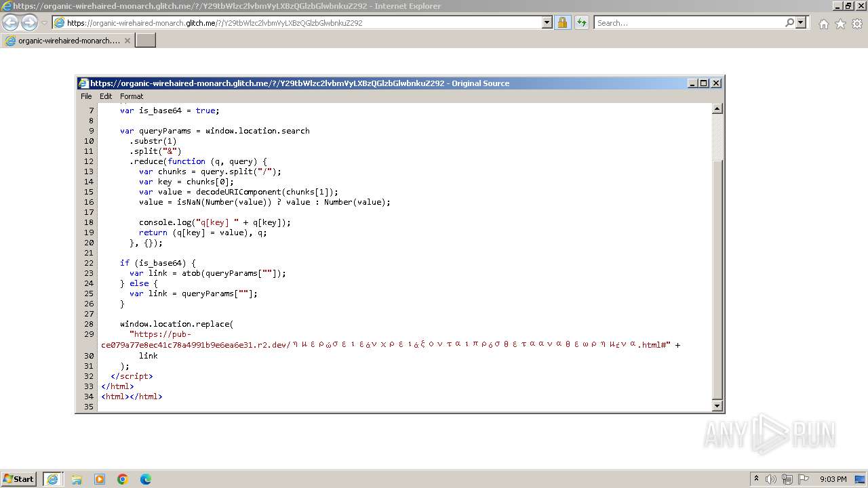868x488 pixels.
Task: Open the Favorites star icon
Action: point(840,24)
